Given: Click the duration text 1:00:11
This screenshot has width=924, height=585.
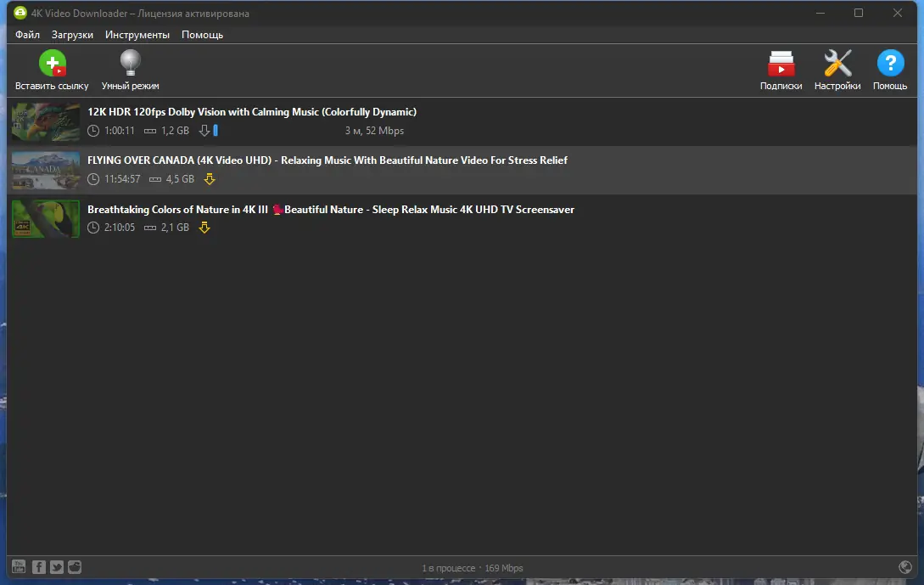Looking at the screenshot, I should (120, 131).
